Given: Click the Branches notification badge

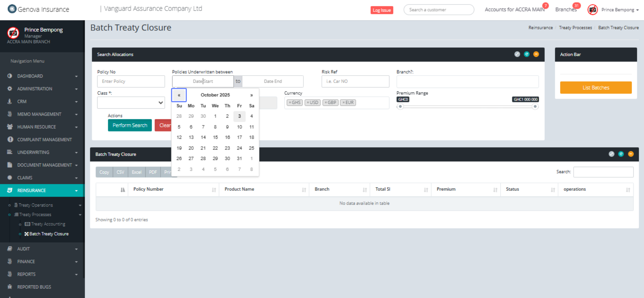Looking at the screenshot, I should [576, 6].
